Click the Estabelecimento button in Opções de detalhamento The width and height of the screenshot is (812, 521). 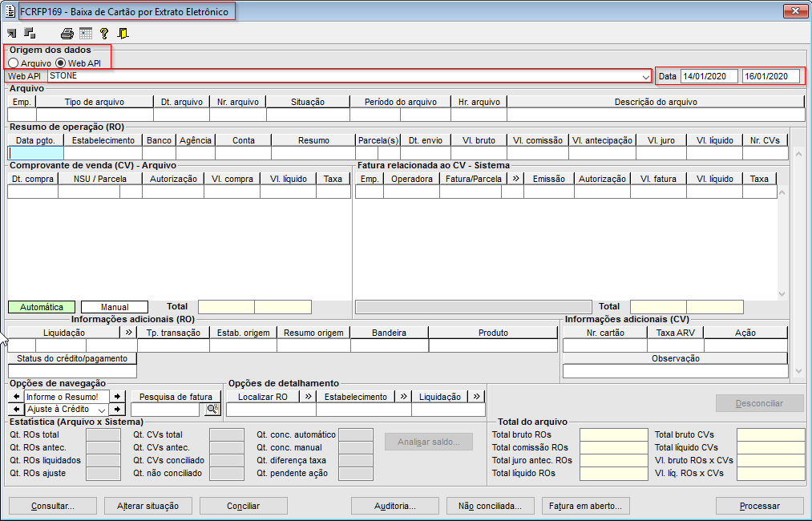click(356, 397)
